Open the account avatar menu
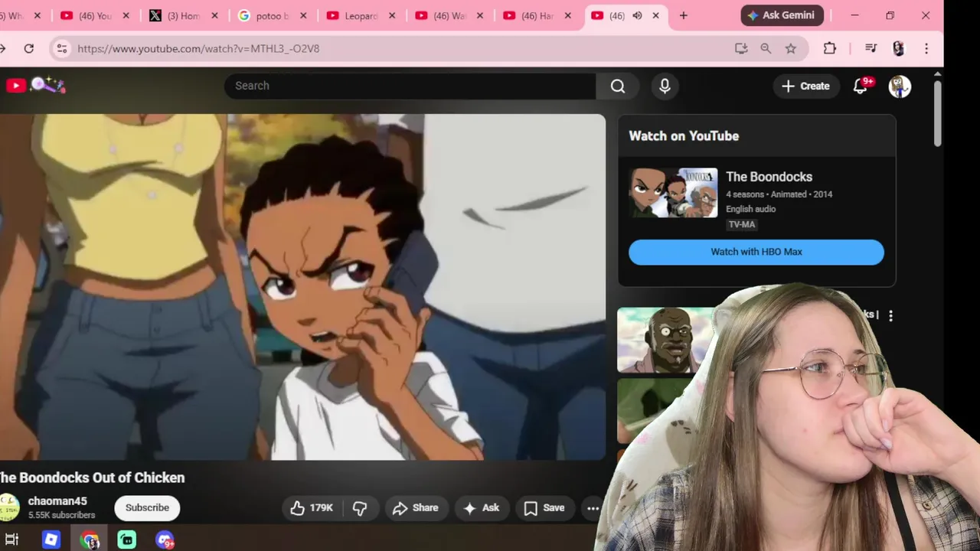 coord(900,86)
